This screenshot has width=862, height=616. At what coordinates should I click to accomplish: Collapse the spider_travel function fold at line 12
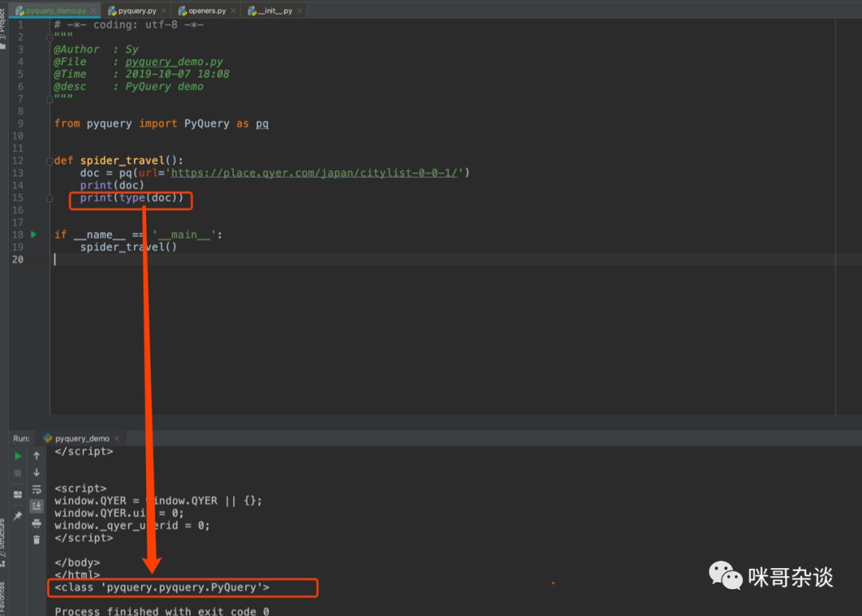click(x=49, y=160)
